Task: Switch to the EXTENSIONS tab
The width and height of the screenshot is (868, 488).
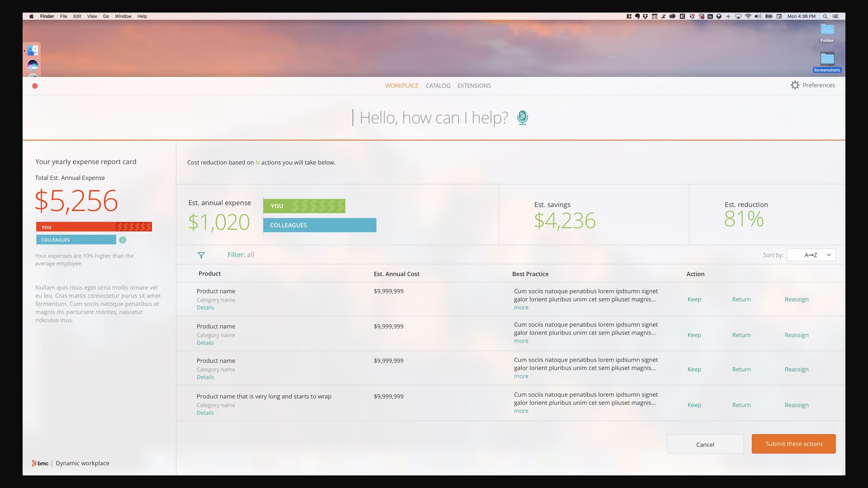Action: [x=474, y=85]
